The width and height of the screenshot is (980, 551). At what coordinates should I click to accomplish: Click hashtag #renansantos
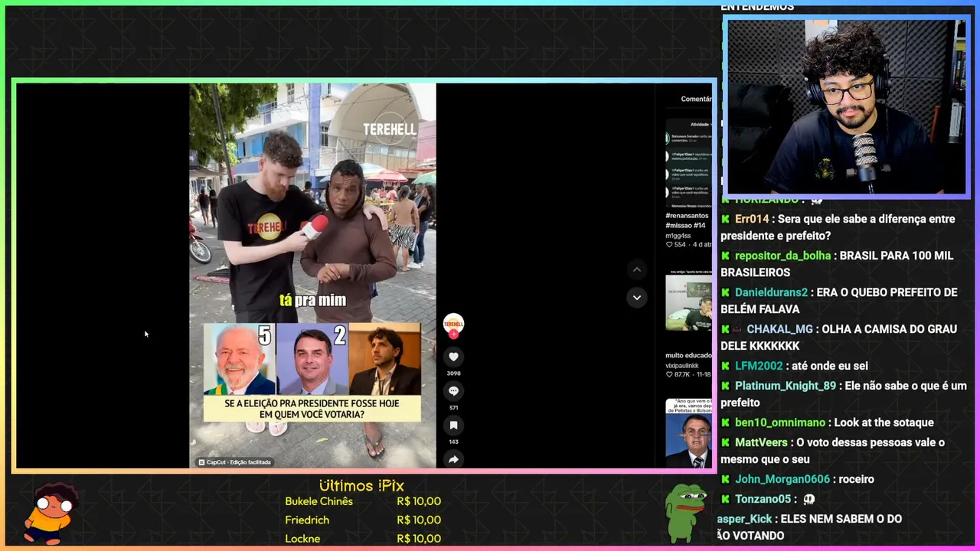[687, 216]
